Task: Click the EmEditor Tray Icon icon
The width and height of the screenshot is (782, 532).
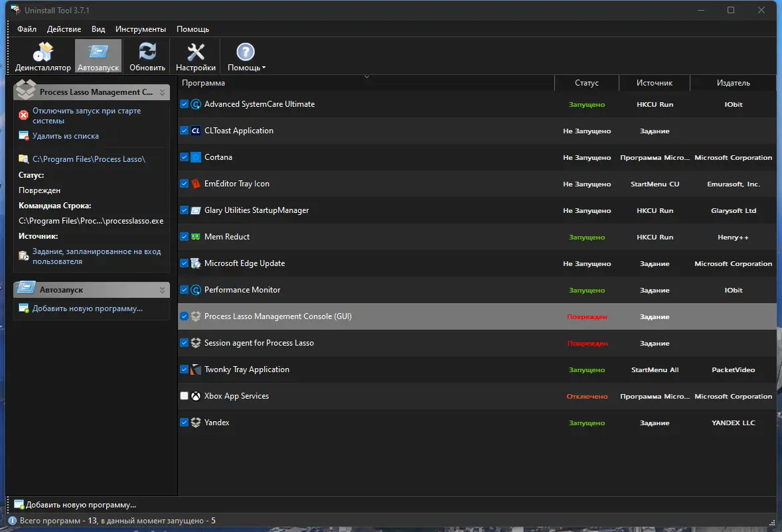Action: [x=196, y=184]
